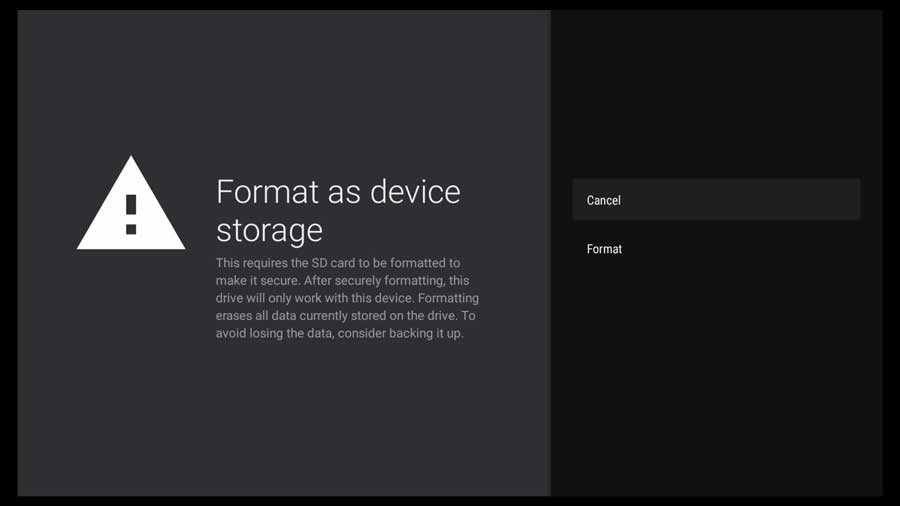Image resolution: width=900 pixels, height=506 pixels.
Task: Click the Format label text
Action: coord(604,249)
